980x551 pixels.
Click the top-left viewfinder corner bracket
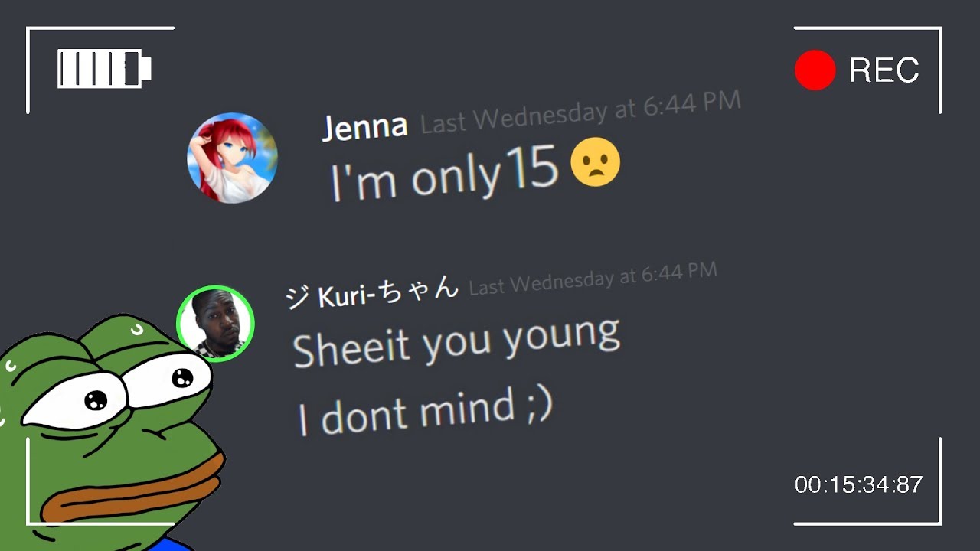tap(100, 70)
